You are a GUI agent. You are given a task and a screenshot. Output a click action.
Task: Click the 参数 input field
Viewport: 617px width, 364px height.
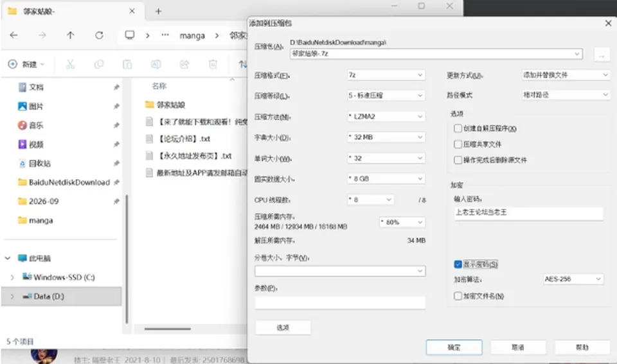pos(340,302)
